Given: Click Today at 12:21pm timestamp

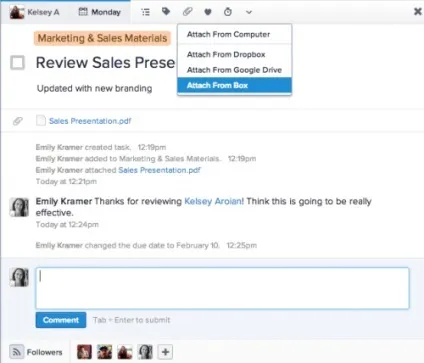Looking at the screenshot, I should pyautogui.click(x=66, y=182).
